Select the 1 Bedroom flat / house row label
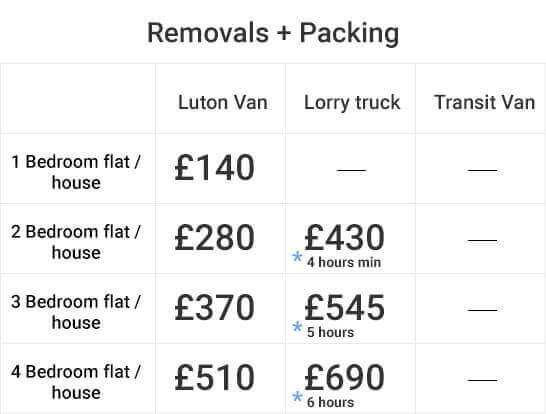The height and width of the screenshot is (414, 546). point(76,172)
